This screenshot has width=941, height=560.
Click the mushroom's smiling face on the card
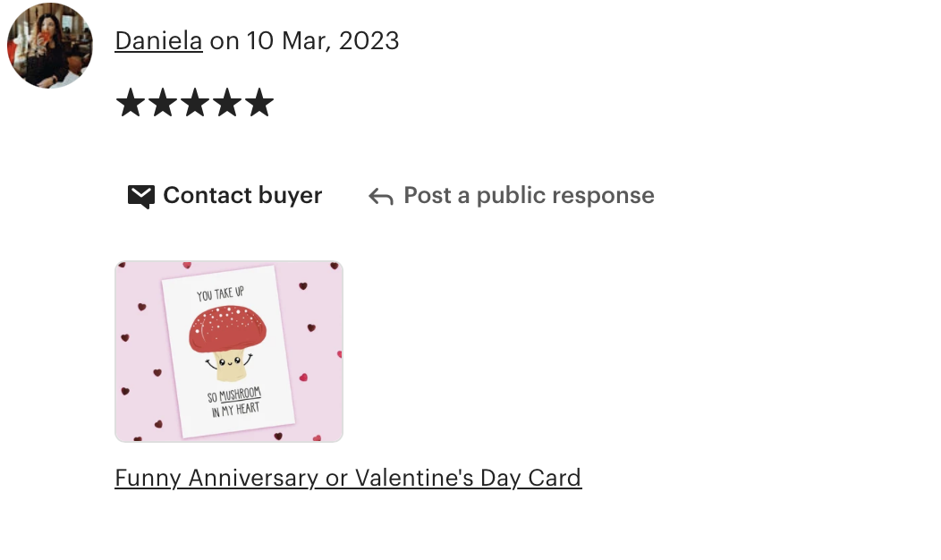click(229, 362)
